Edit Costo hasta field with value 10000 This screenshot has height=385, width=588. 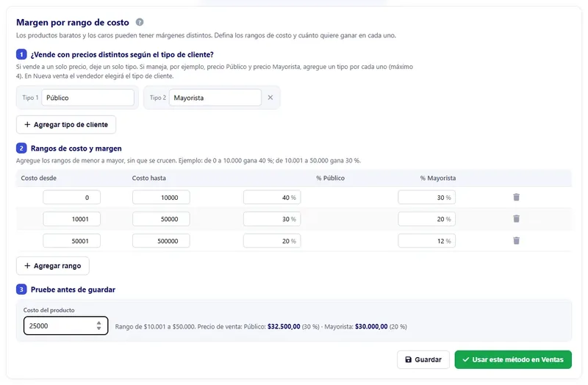coord(161,197)
